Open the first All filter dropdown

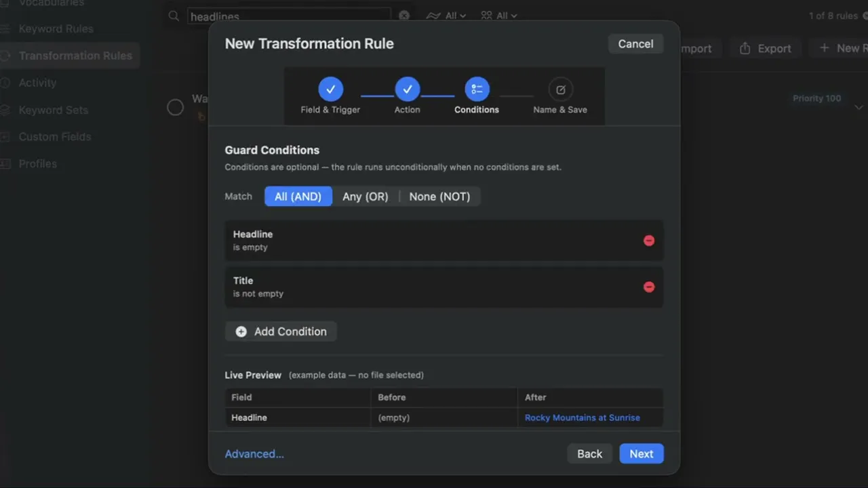click(446, 16)
